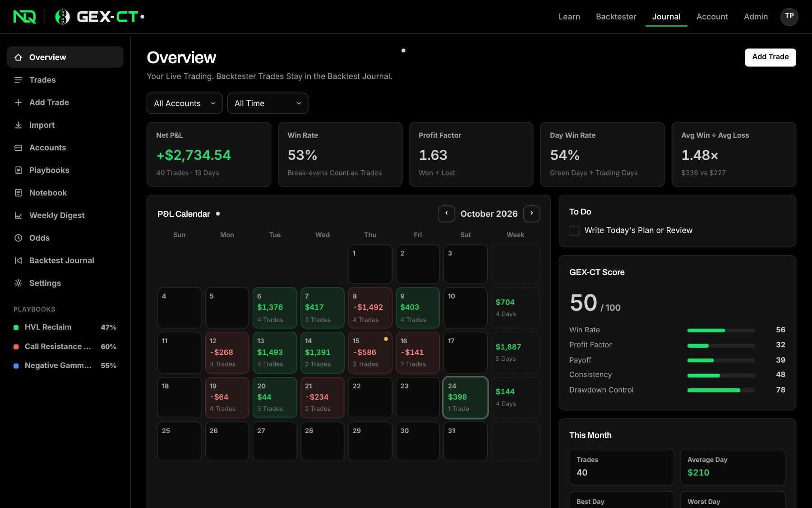
Task: Click Average Day $210 tile
Action: pos(733,467)
